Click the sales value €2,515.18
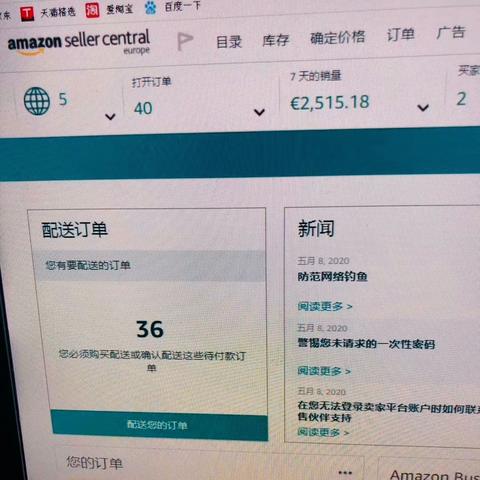Viewport: 480px width, 480px height. pyautogui.click(x=330, y=102)
